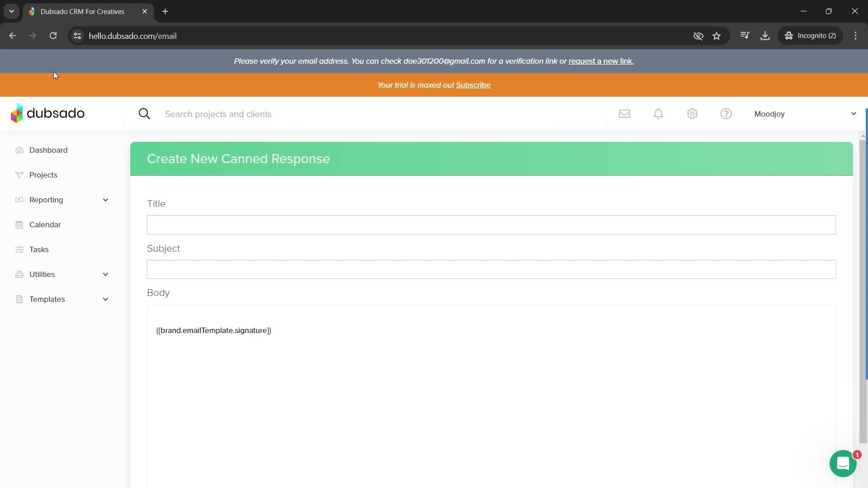Open notifications bell icon

tap(658, 114)
